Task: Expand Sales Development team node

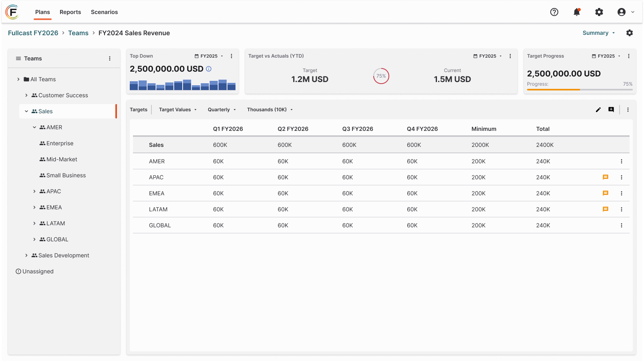Action: click(x=26, y=255)
